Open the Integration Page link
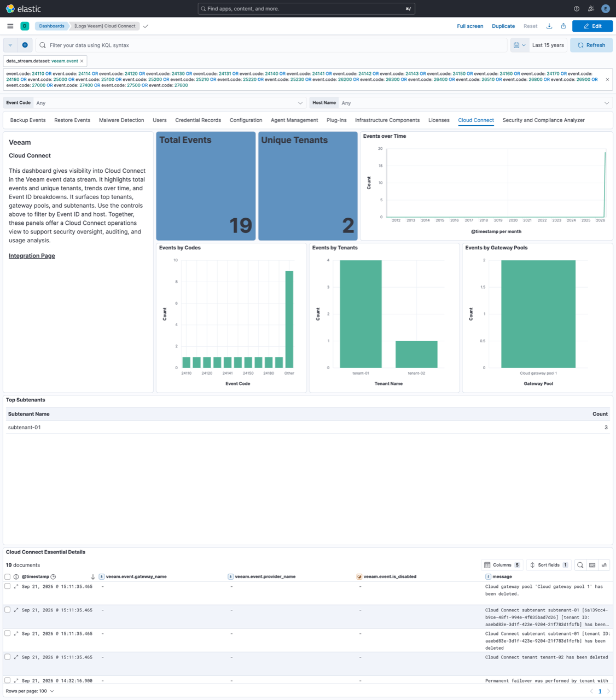Screen dimensions: 616x700 pyautogui.click(x=32, y=256)
